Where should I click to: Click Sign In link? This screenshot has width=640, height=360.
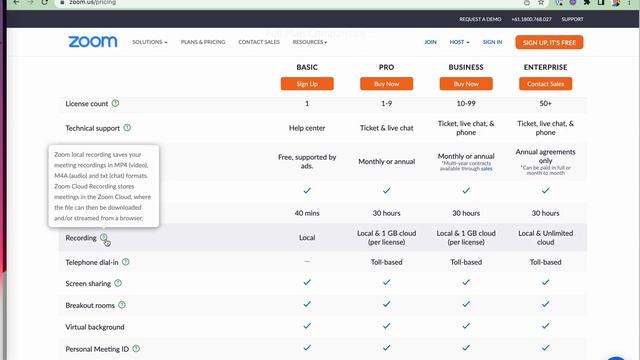[492, 42]
